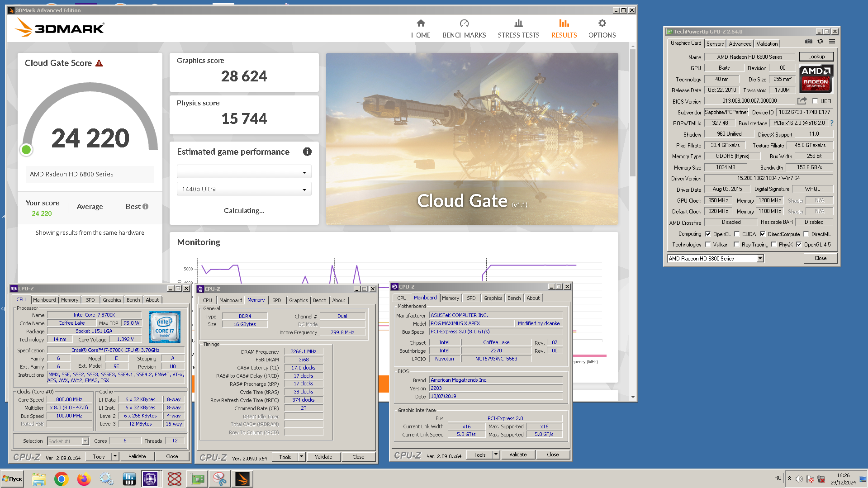Click Validate in CPU-Z CPU window
Image resolution: width=868 pixels, height=488 pixels.
[x=137, y=456]
